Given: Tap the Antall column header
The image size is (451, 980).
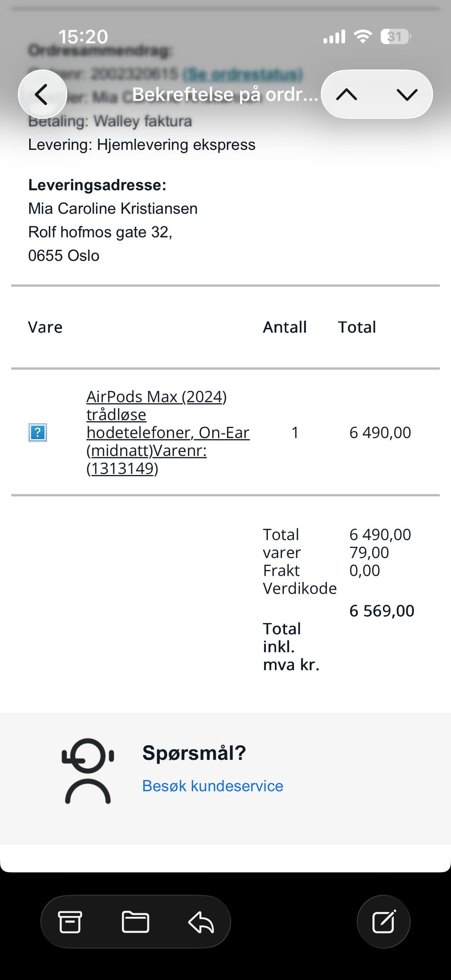Looking at the screenshot, I should (285, 327).
